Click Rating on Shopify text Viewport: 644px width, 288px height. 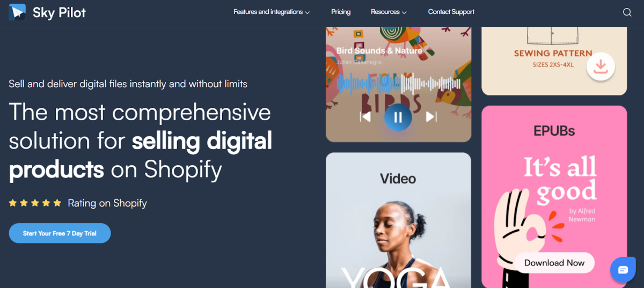pos(107,203)
